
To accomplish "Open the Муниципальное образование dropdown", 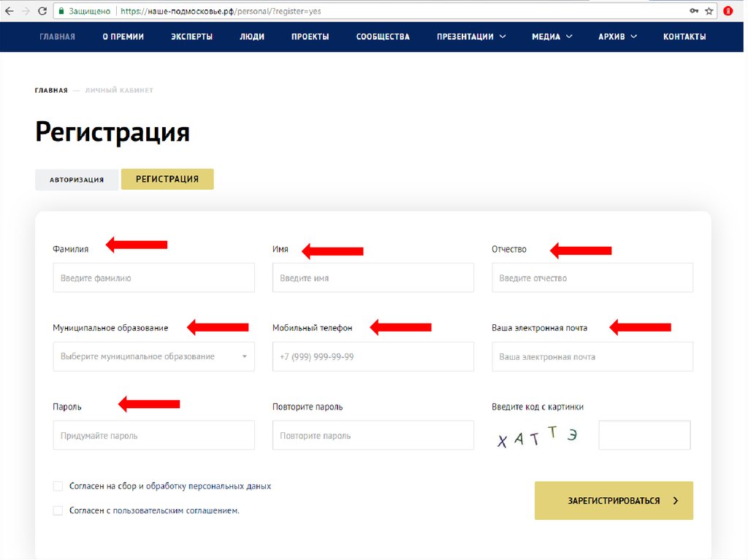I will point(153,357).
